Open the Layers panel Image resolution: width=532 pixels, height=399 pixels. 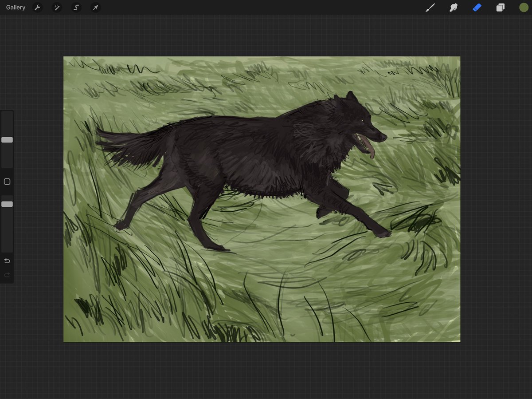(501, 8)
